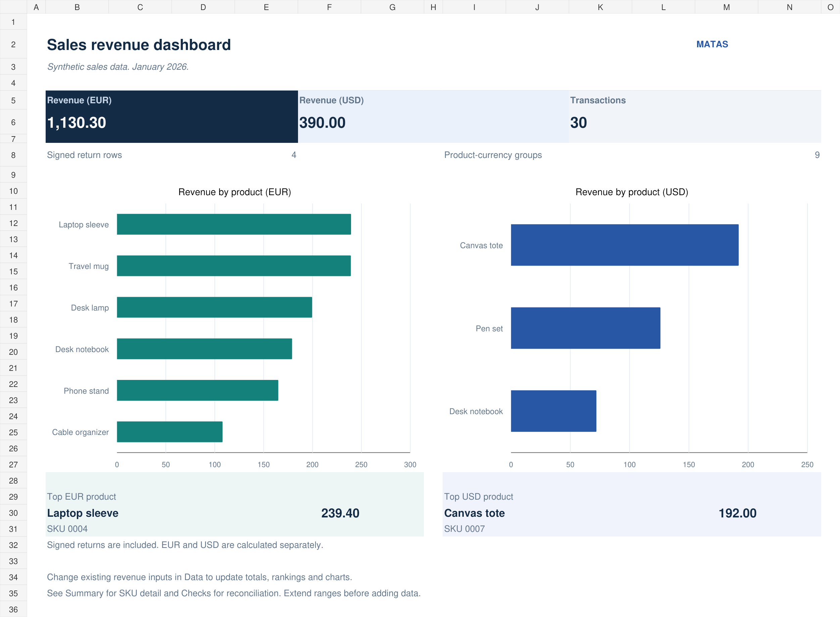840x617 pixels.
Task: Select column M header
Action: [x=726, y=7]
